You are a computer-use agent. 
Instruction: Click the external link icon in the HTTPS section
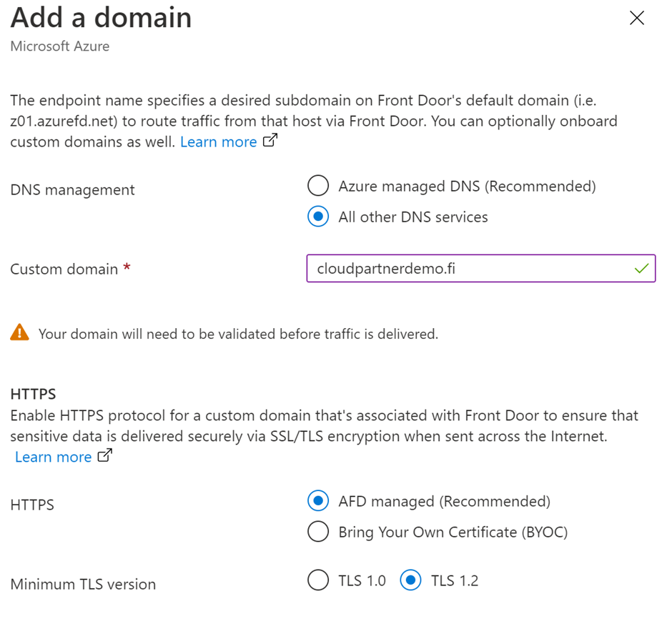tap(104, 456)
